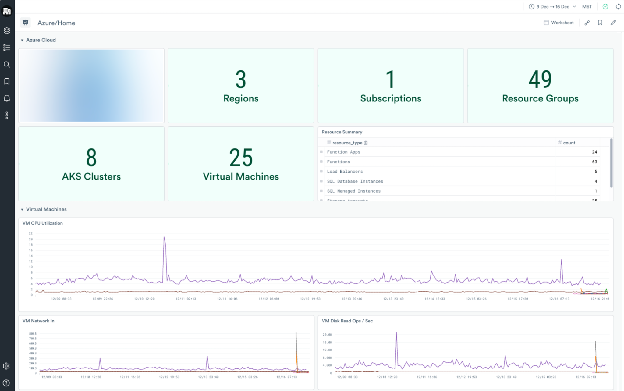This screenshot has width=624, height=391.
Task: Click the count column header
Action: coord(567,142)
